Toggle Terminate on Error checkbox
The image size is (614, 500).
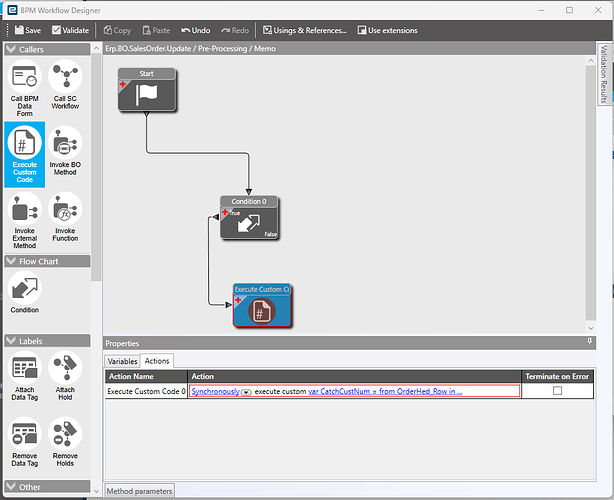coord(557,390)
